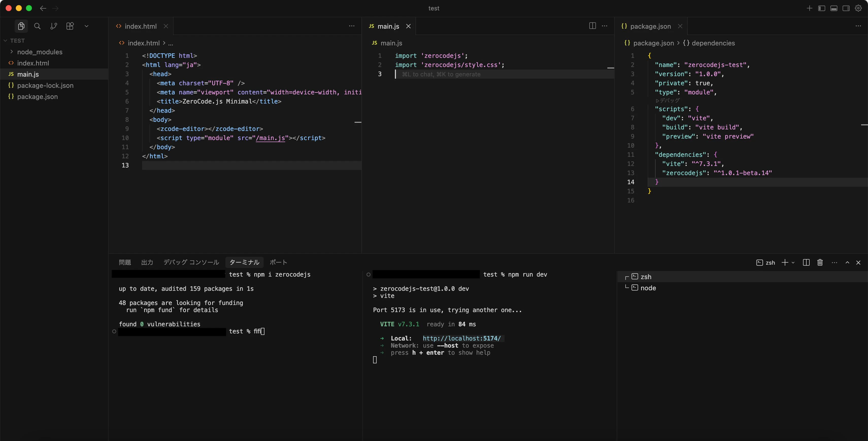Screen dimensions: 868x441
Task: Open the terminal launch profile dropdown arrow
Action: click(793, 262)
